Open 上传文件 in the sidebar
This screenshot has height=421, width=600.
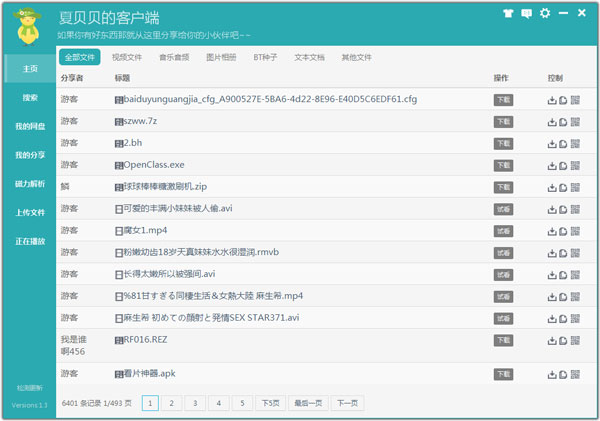30,212
